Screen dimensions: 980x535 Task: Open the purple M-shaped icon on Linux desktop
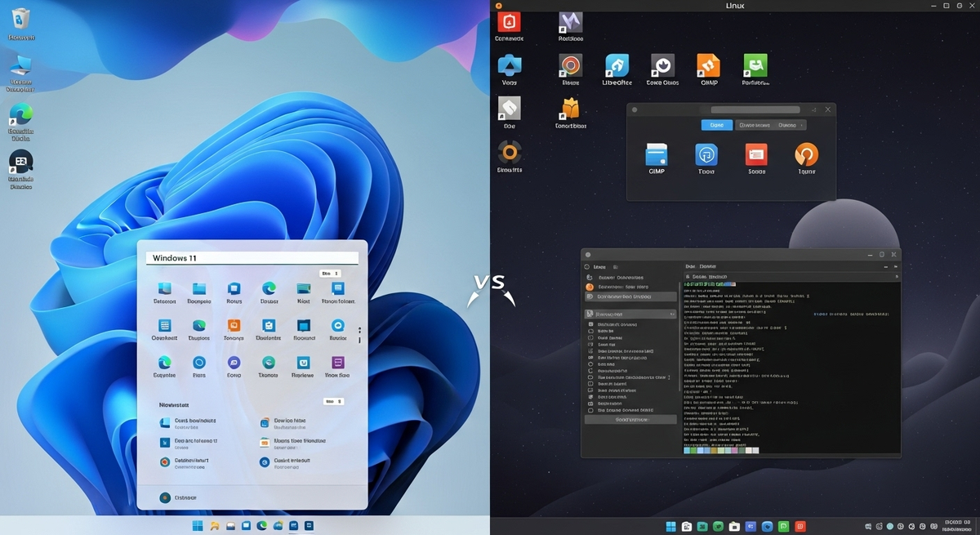point(570,22)
